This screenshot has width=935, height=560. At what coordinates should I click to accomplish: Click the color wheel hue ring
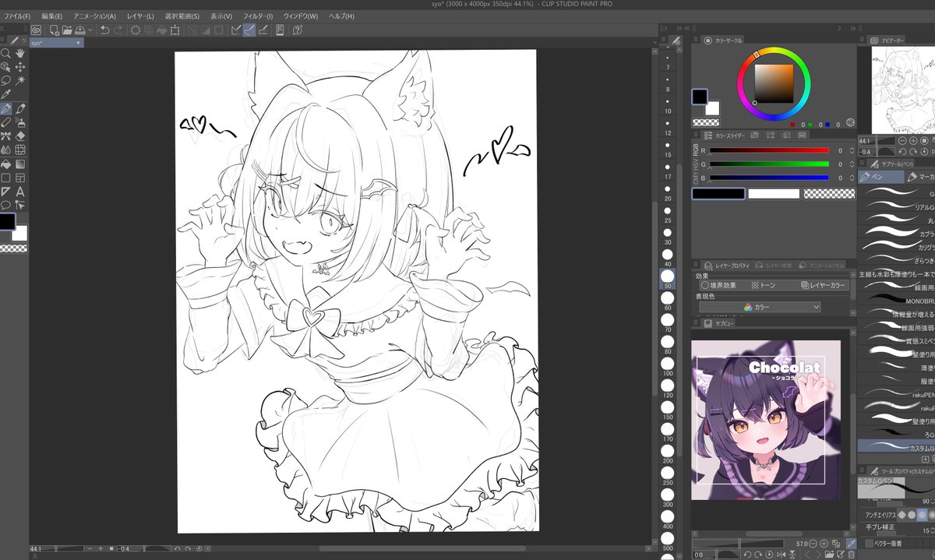pos(774,51)
